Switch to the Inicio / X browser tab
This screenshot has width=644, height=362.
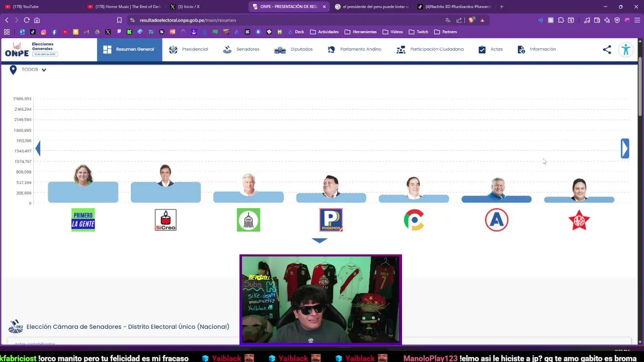pyautogui.click(x=206, y=7)
